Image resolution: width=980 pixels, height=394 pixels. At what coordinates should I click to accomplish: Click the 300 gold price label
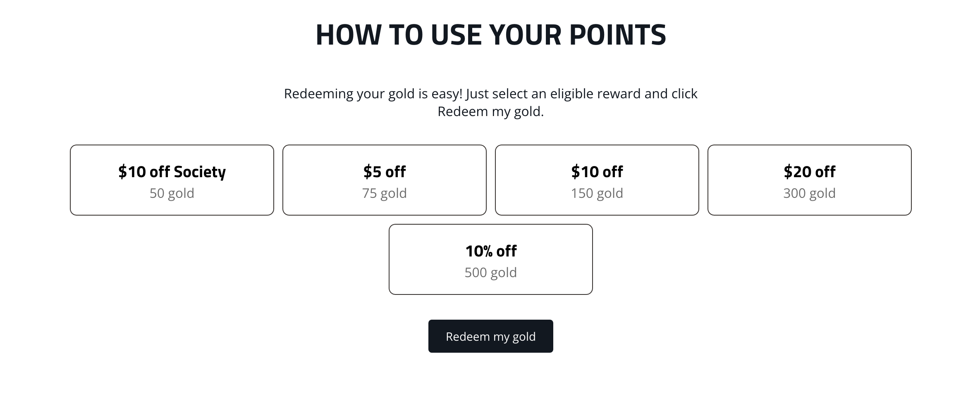(809, 193)
